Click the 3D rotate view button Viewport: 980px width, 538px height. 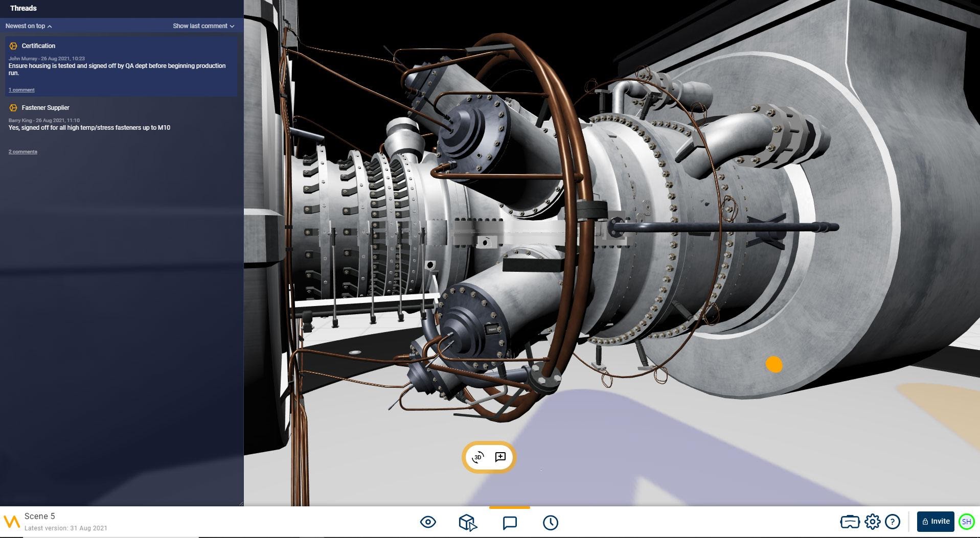click(x=478, y=457)
